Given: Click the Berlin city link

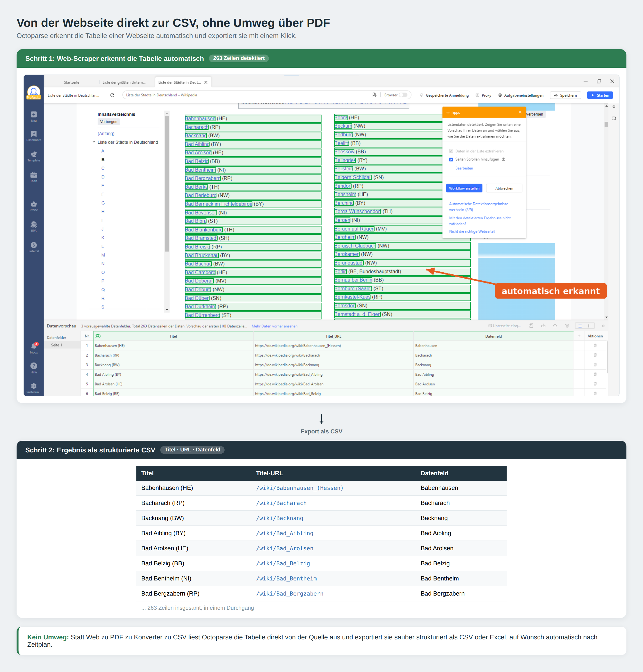Looking at the screenshot, I should point(341,271).
